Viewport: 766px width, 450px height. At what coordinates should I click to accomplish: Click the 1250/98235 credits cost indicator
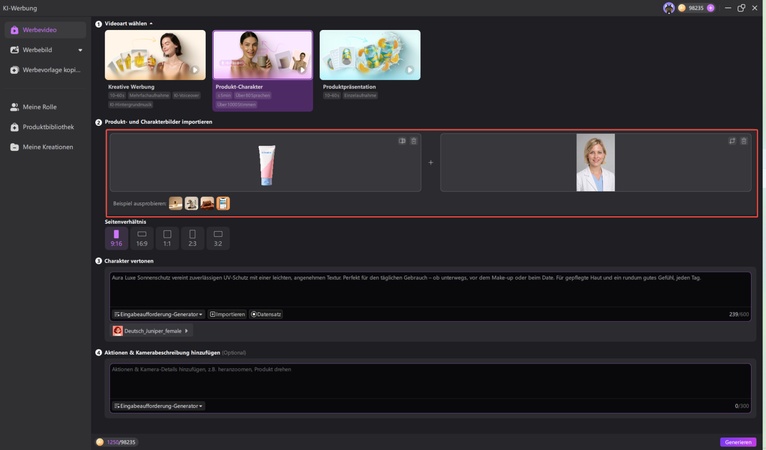click(x=117, y=442)
